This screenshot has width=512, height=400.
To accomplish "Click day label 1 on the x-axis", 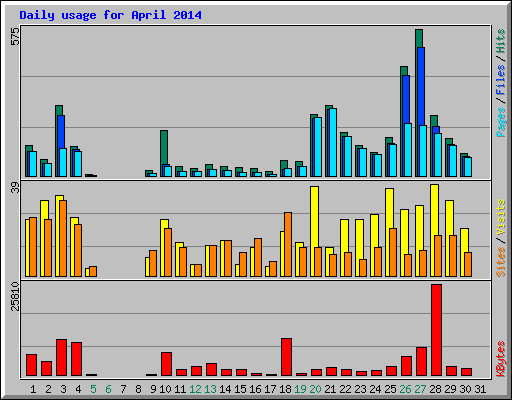I will 33,389.
